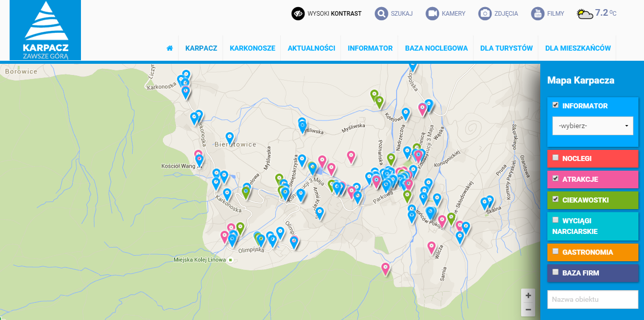Click the Noclegi red category bar
The width and height of the screenshot is (644, 320).
[593, 158]
